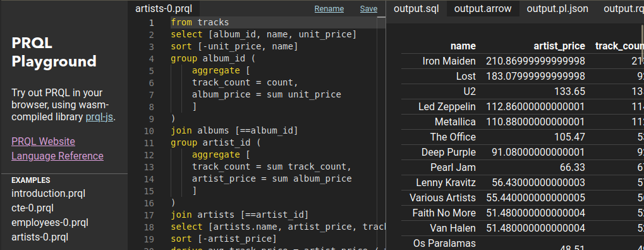Click the PRQL Playground heading
The image size is (644, 250).
click(x=54, y=52)
